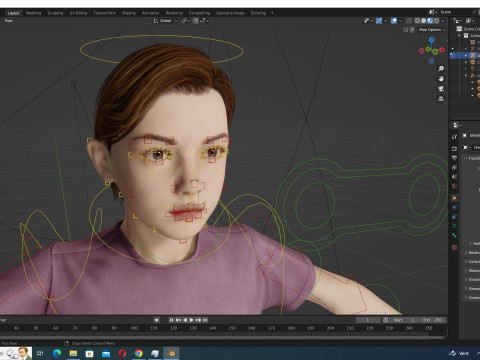Viewport: 480px width, 360px height.
Task: Open the Scene properties tab icon
Action: tap(454, 177)
